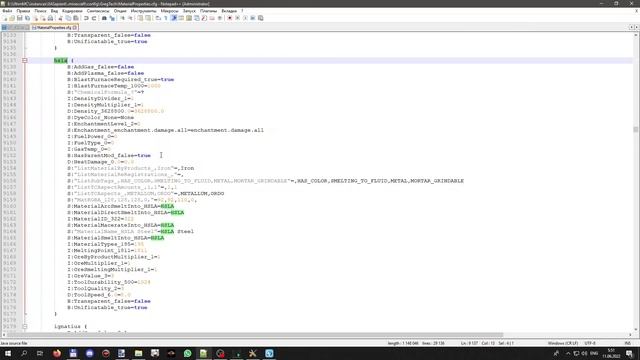Click the UTF-8 encoding status bar field

(590, 343)
